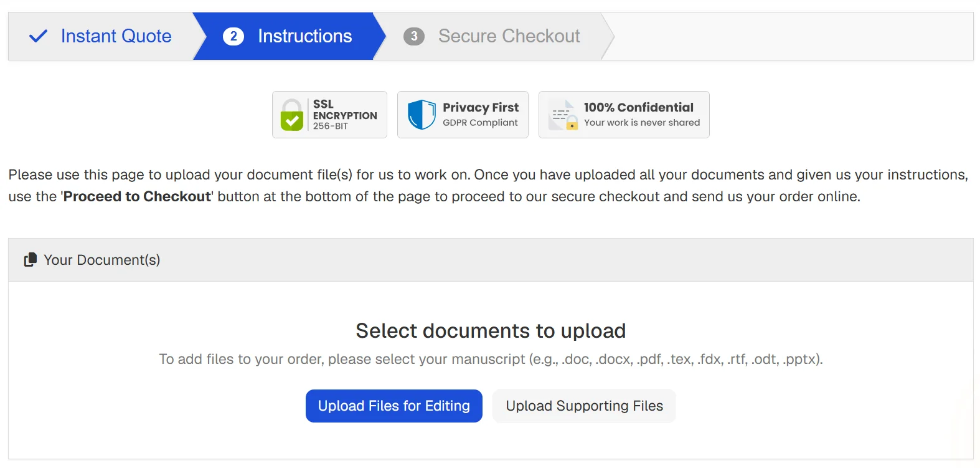Click the bold Proceed to Checkout text
Viewport: 980px width, 468px height.
[137, 196]
